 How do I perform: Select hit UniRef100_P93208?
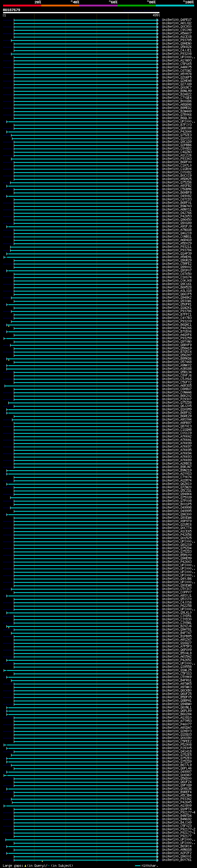(176, 54)
